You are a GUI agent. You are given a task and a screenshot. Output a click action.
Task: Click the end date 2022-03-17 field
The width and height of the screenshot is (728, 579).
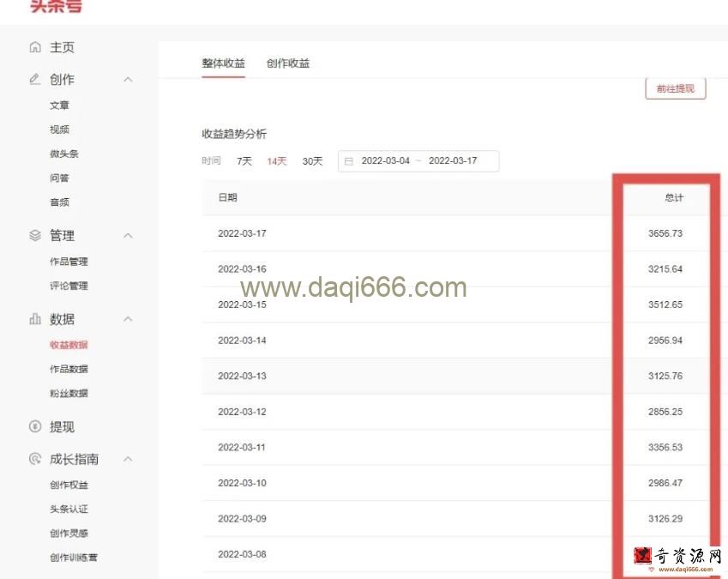[453, 160]
